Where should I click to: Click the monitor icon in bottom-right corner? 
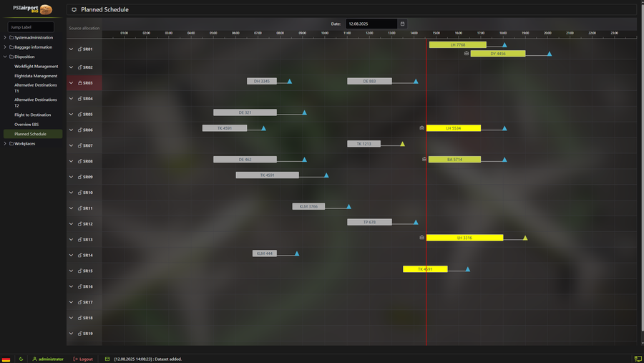coord(638,359)
